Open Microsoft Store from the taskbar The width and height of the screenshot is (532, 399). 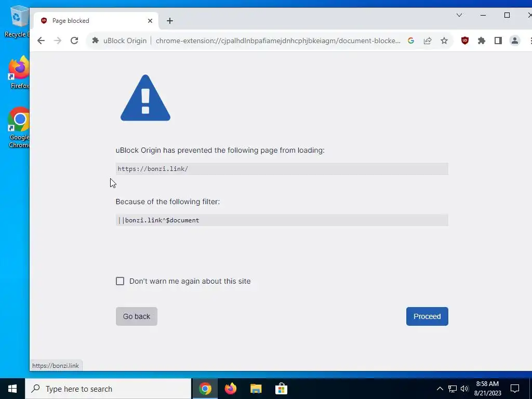coord(281,389)
